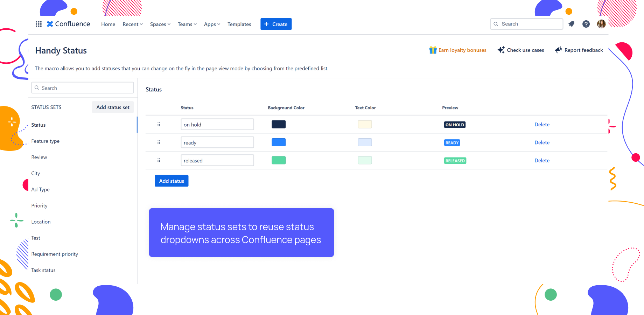Expand the Spaces dropdown menu
Viewport: 644px width, 315px height.
click(160, 24)
